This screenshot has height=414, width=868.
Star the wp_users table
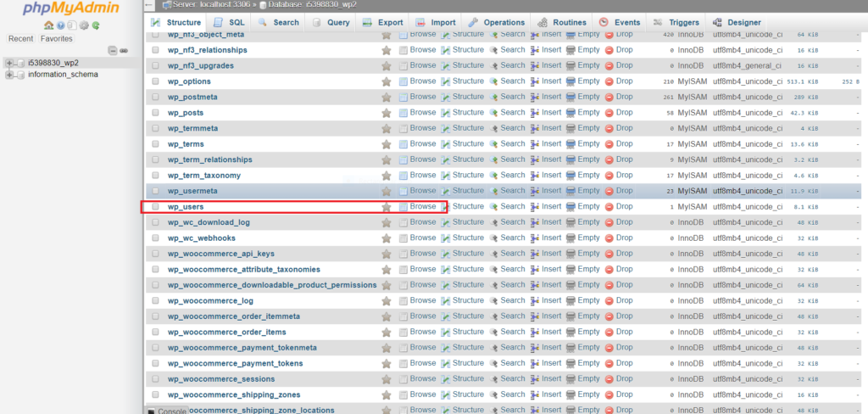point(387,207)
